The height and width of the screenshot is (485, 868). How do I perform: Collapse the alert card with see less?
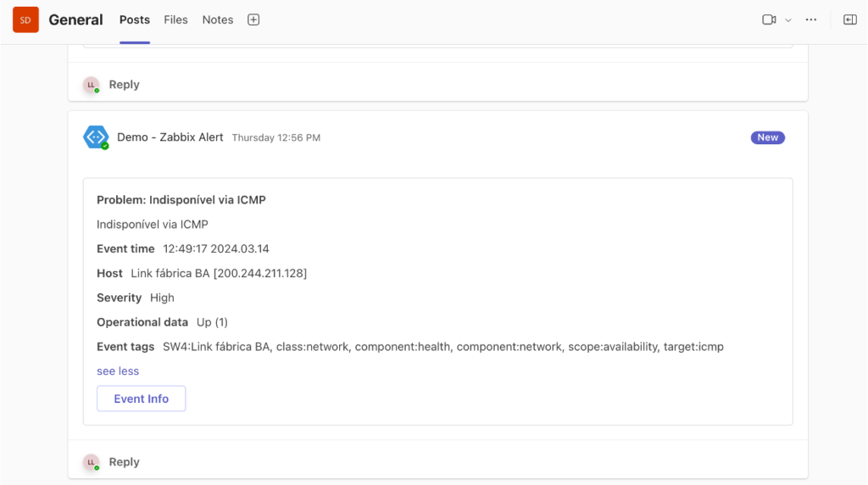118,371
